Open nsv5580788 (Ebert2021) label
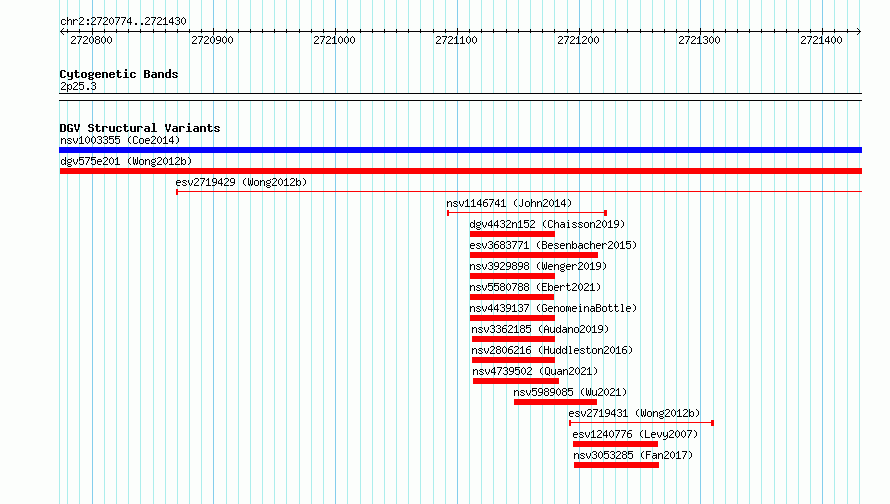 535,287
